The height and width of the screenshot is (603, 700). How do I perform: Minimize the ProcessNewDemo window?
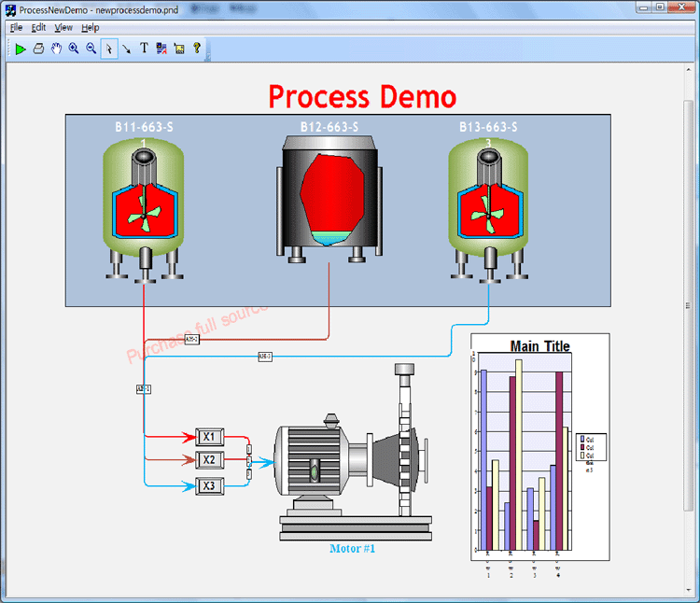click(643, 7)
